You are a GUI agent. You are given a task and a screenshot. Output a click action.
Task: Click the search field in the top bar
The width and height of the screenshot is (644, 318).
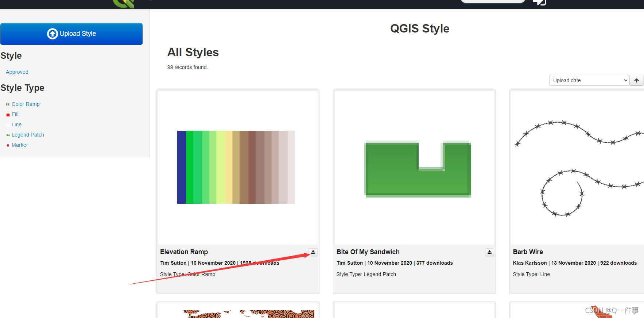(x=493, y=1)
